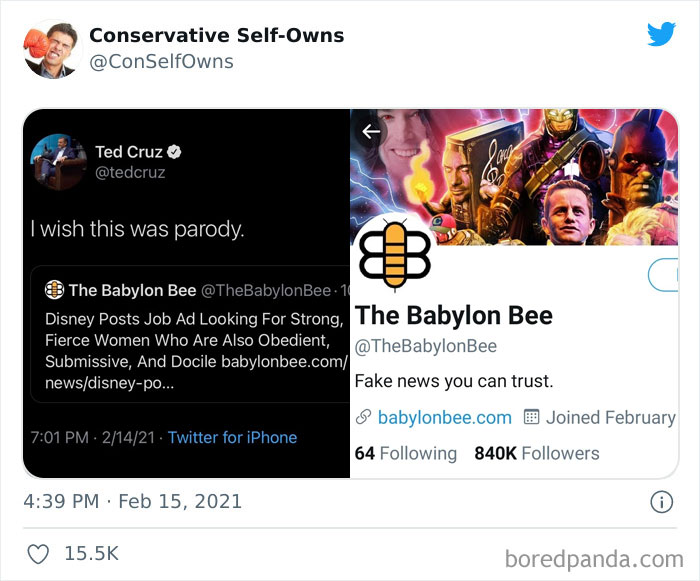The image size is (700, 581).
Task: Click the Conservative Self-Owns display name
Action: [216, 35]
